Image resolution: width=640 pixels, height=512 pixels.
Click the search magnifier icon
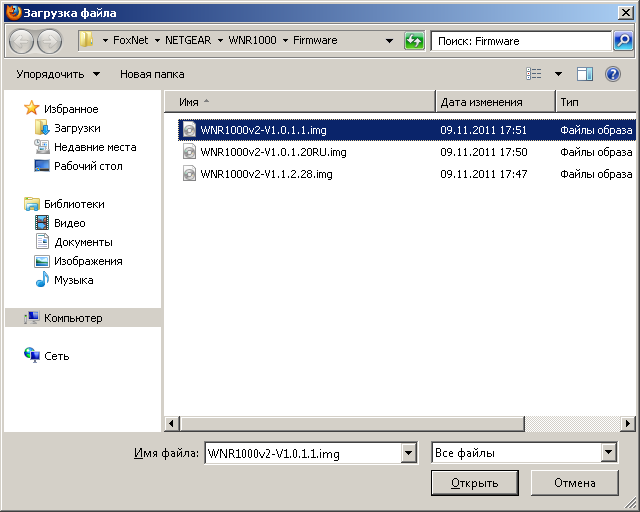tap(623, 41)
